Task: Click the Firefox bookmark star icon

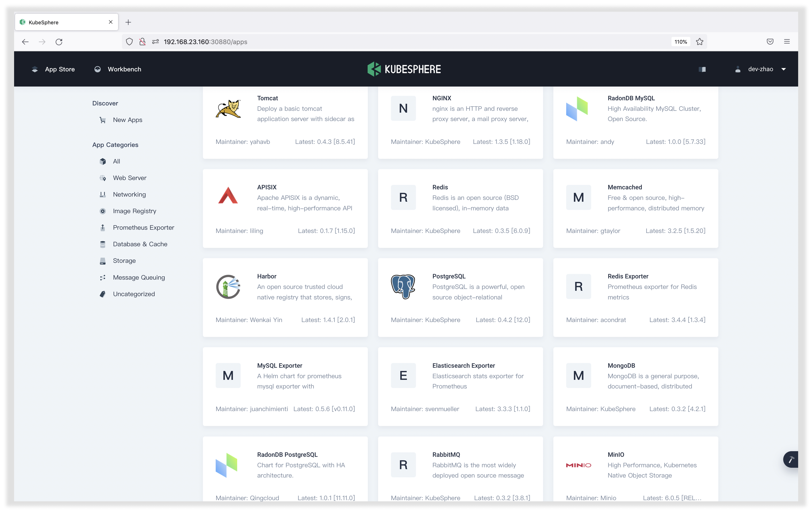Action: (x=700, y=42)
